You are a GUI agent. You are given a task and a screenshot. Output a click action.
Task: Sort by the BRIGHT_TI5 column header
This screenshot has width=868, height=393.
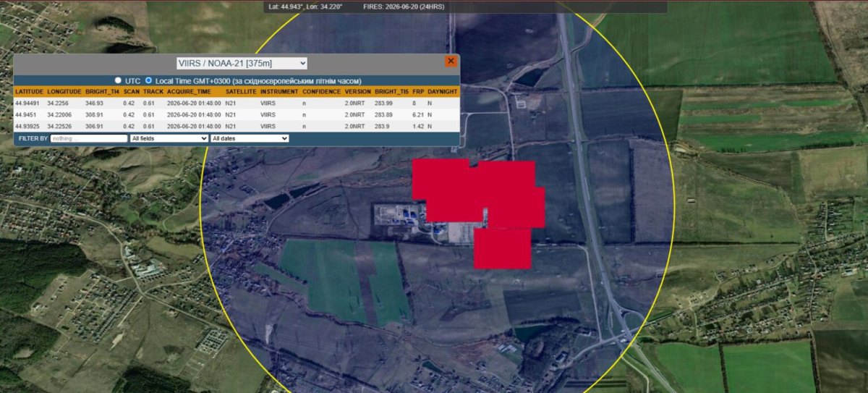click(391, 92)
